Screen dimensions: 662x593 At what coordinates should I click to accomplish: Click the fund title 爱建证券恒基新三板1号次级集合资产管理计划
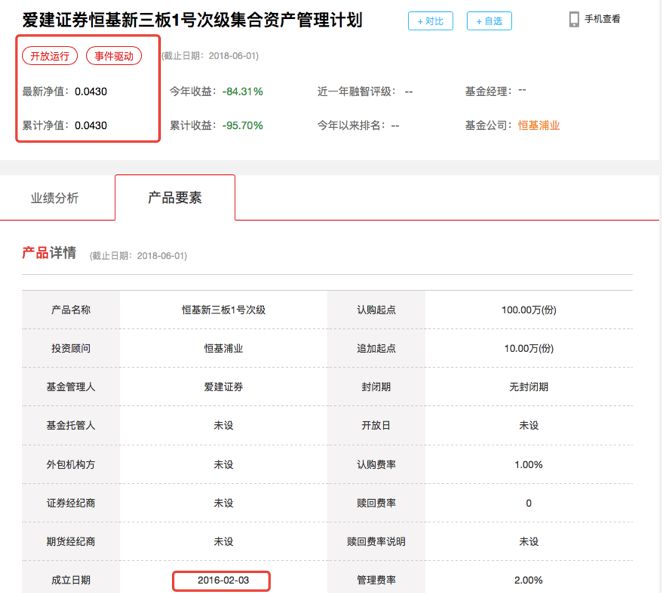tap(193, 20)
